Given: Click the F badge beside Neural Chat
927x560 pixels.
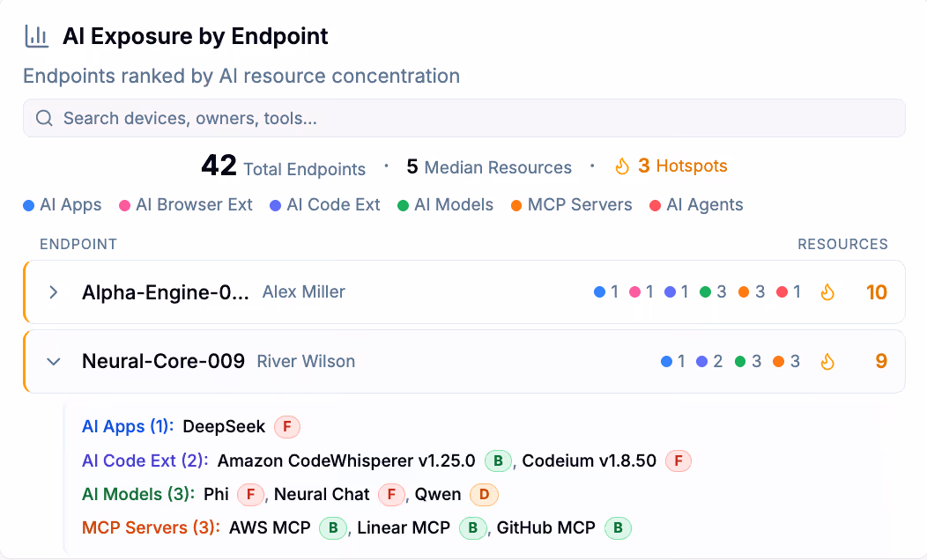Looking at the screenshot, I should coord(391,495).
